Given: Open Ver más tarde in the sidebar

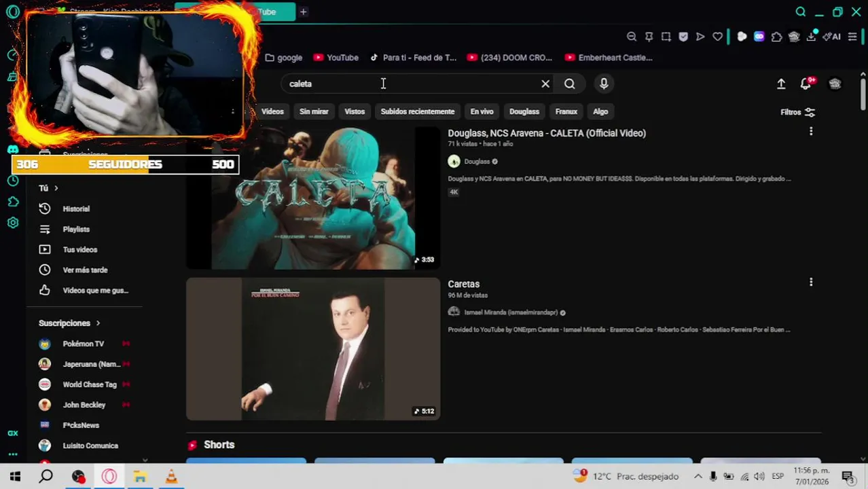Looking at the screenshot, I should pos(86,270).
